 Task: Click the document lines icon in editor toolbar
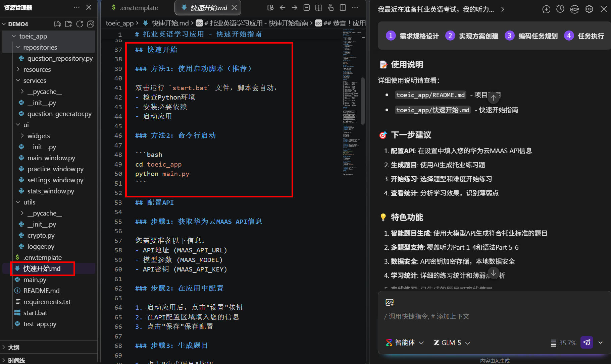[x=307, y=7]
